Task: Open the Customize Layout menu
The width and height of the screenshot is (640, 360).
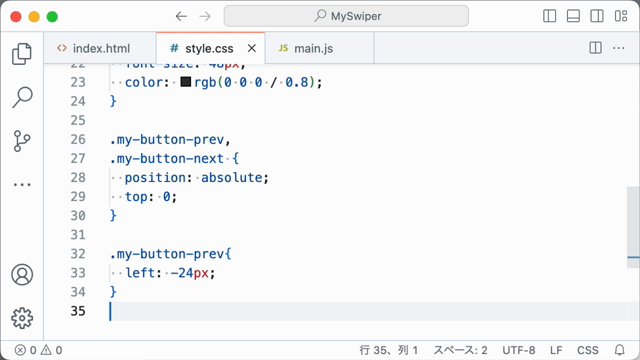Action: tap(621, 16)
